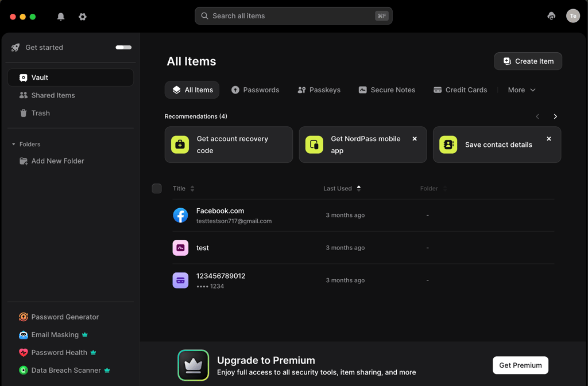Open the Facebook.com item title
Image resolution: width=588 pixels, height=386 pixels.
click(220, 211)
